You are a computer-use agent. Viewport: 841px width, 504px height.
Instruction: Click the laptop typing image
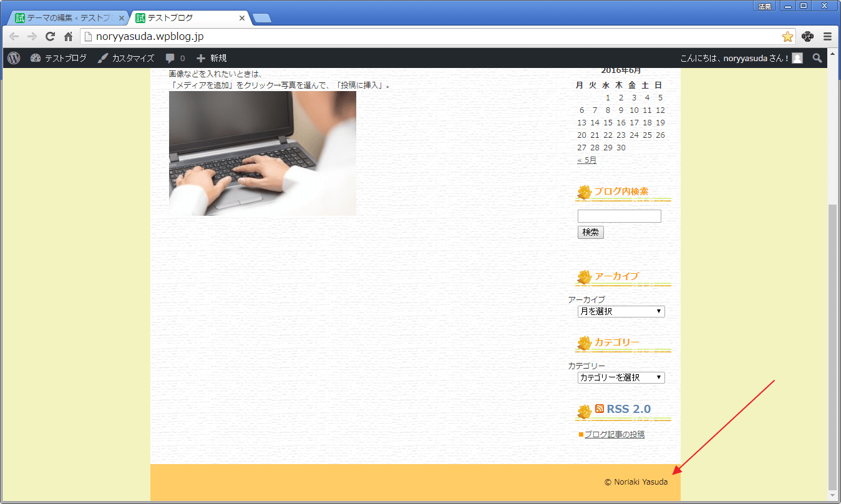[x=262, y=153]
